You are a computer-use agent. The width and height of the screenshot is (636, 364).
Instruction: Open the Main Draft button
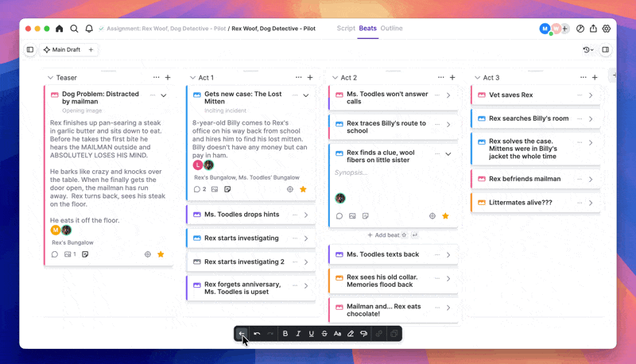coord(62,50)
